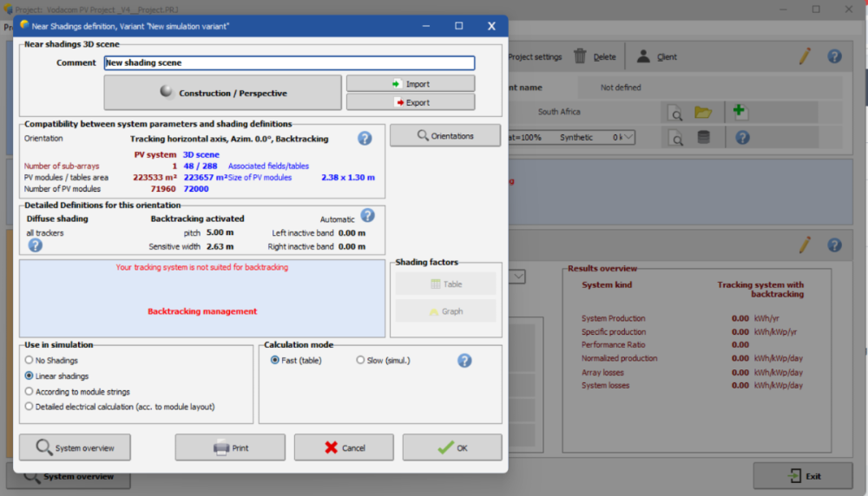This screenshot has height=496, width=868.
Task: Click the green plus new file icon
Action: click(740, 112)
